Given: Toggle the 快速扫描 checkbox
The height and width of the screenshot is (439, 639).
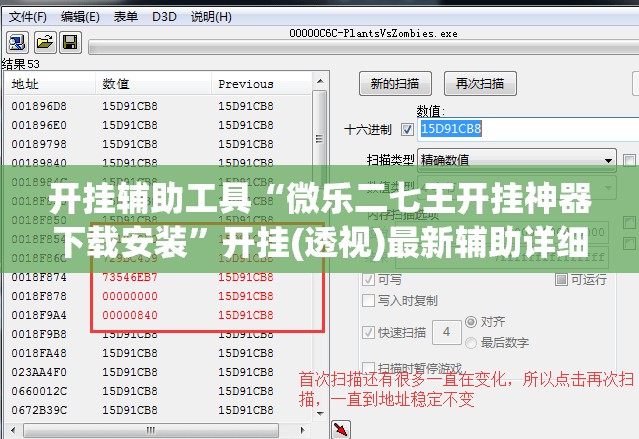Looking at the screenshot, I should [368, 333].
